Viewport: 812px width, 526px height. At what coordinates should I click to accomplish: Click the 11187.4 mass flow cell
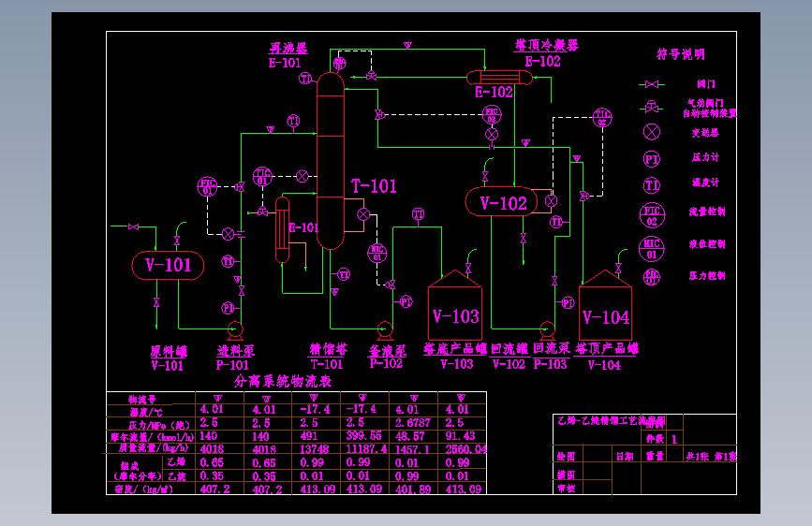pyautogui.click(x=366, y=449)
